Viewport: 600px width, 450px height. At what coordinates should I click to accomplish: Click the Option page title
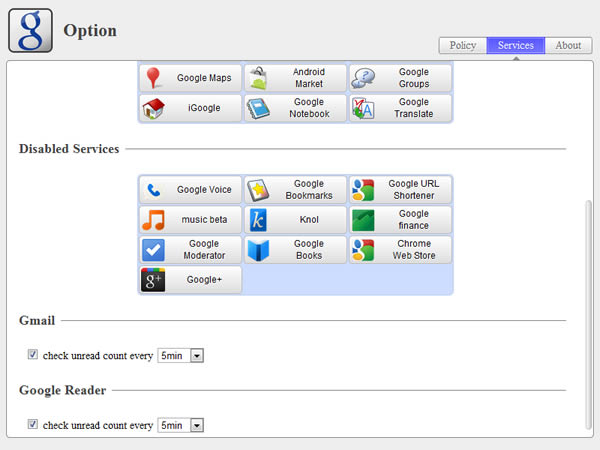pyautogui.click(x=90, y=31)
